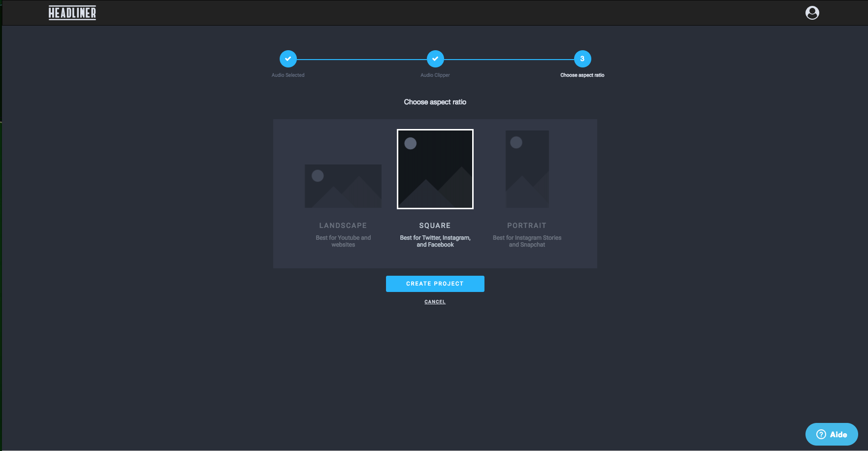This screenshot has width=868, height=451.
Task: Open the user account profile icon
Action: point(812,13)
